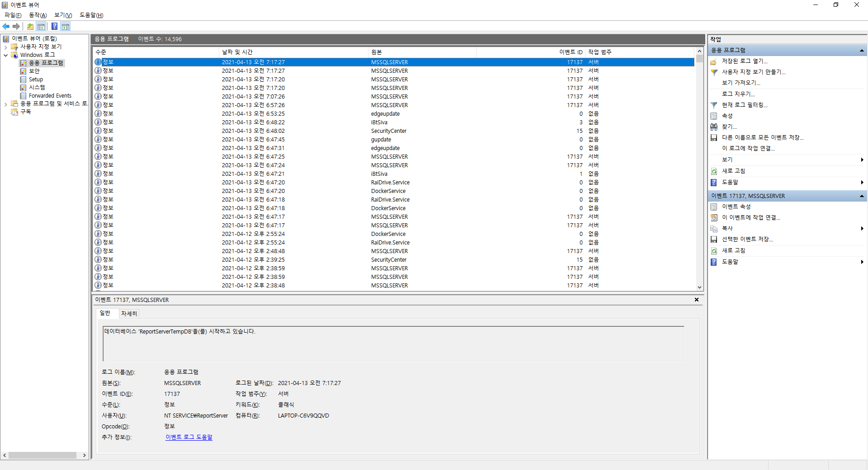Open the upper 도움말 submenu arrow

pyautogui.click(x=862, y=183)
